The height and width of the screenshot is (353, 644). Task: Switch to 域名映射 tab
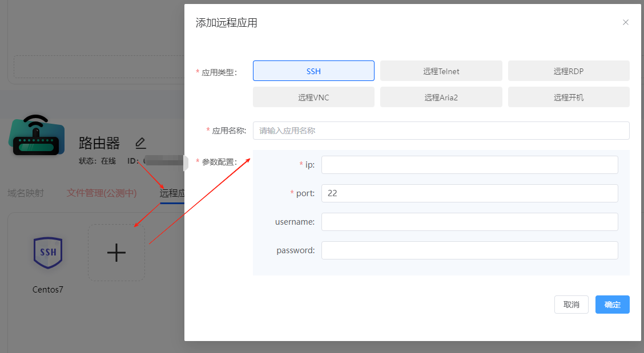click(x=26, y=193)
